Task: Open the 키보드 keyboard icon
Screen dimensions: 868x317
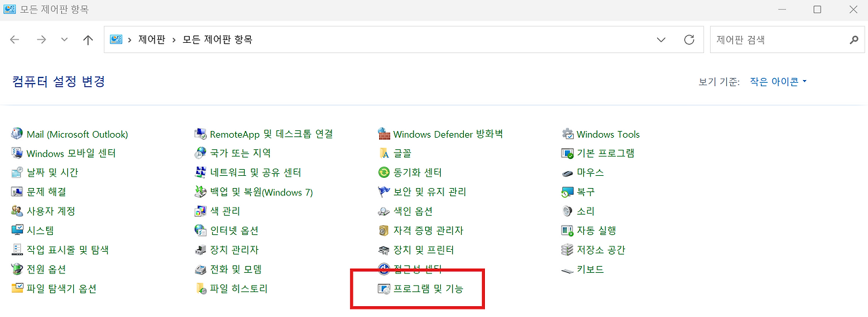Action: click(568, 269)
